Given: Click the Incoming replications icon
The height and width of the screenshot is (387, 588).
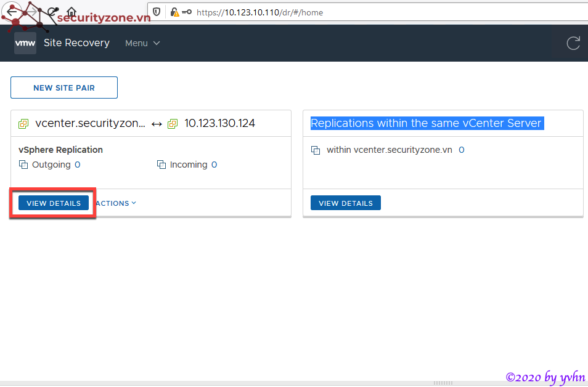Looking at the screenshot, I should coord(161,165).
